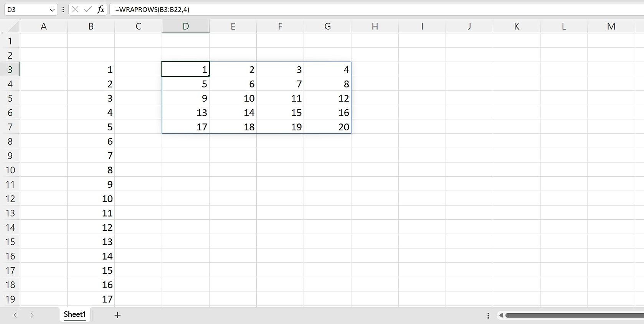Click cell B15 containing 13
This screenshot has width=644, height=324.
[91, 242]
